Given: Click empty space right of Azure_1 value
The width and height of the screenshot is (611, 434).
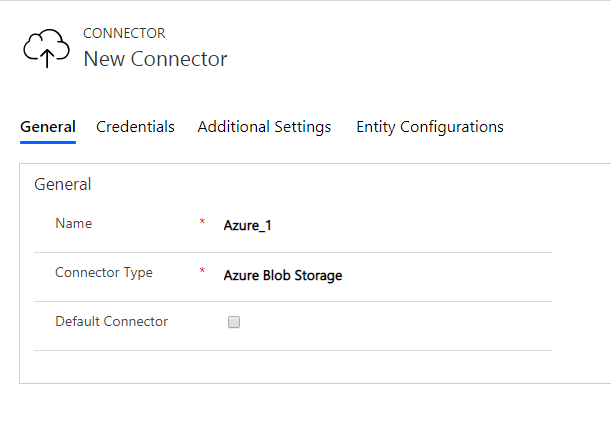Looking at the screenshot, I should 411,226.
